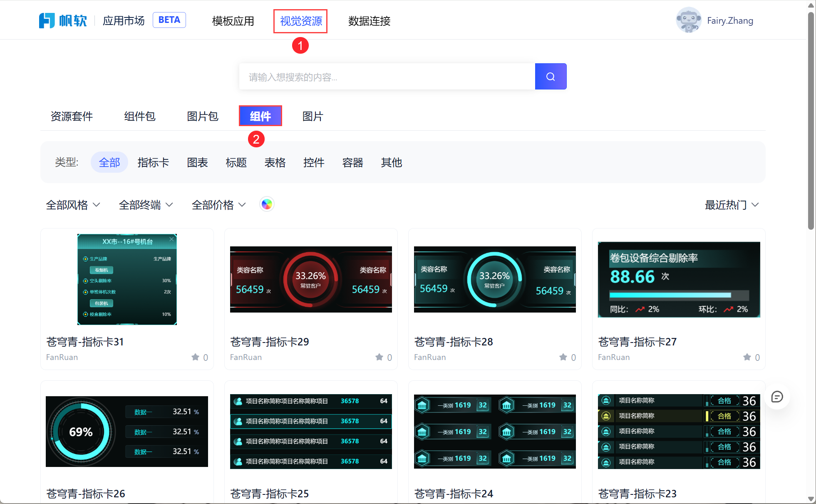The height and width of the screenshot is (504, 816).
Task: Select the 全部 type filter
Action: tap(109, 162)
